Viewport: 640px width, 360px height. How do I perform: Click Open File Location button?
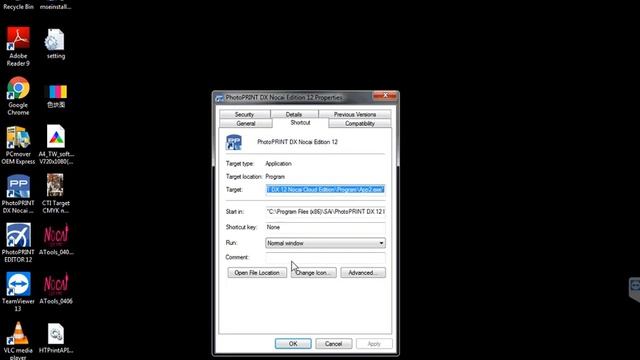(257, 273)
